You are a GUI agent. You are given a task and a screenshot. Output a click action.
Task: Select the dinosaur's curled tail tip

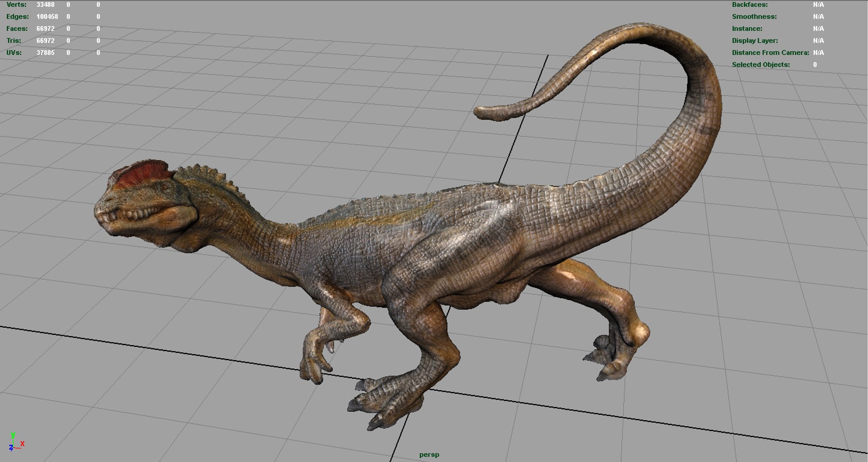point(493,113)
